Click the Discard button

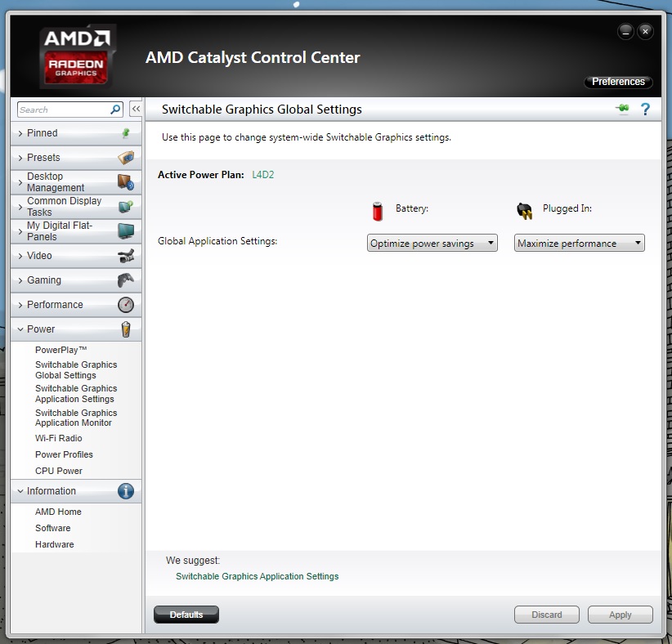pyautogui.click(x=546, y=615)
